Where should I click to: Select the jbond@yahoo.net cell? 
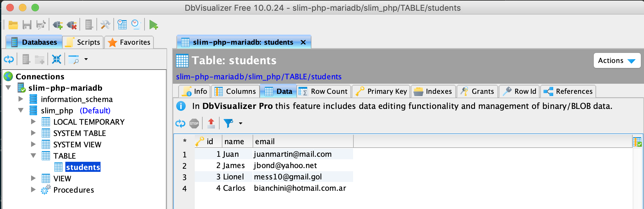[x=303, y=165]
